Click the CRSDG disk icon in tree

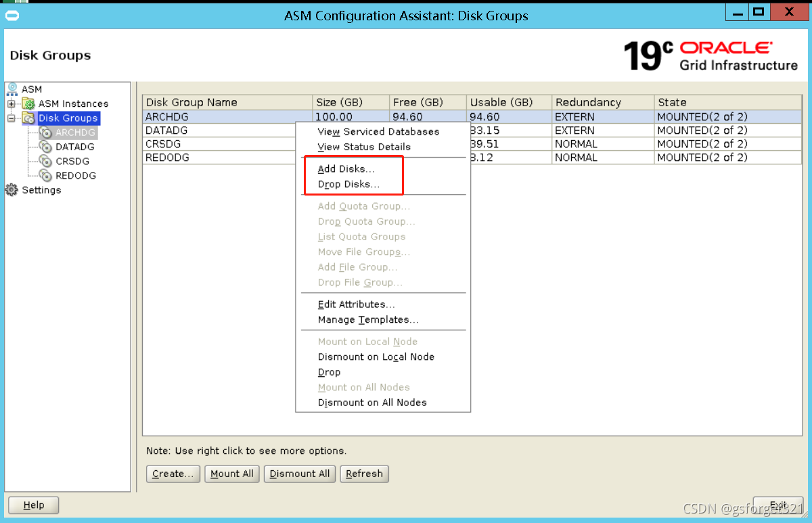click(x=46, y=161)
